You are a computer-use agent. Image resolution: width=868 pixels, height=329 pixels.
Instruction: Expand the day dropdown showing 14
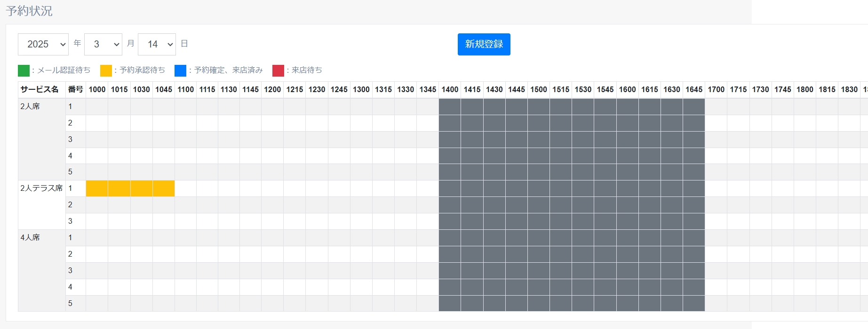pos(157,44)
